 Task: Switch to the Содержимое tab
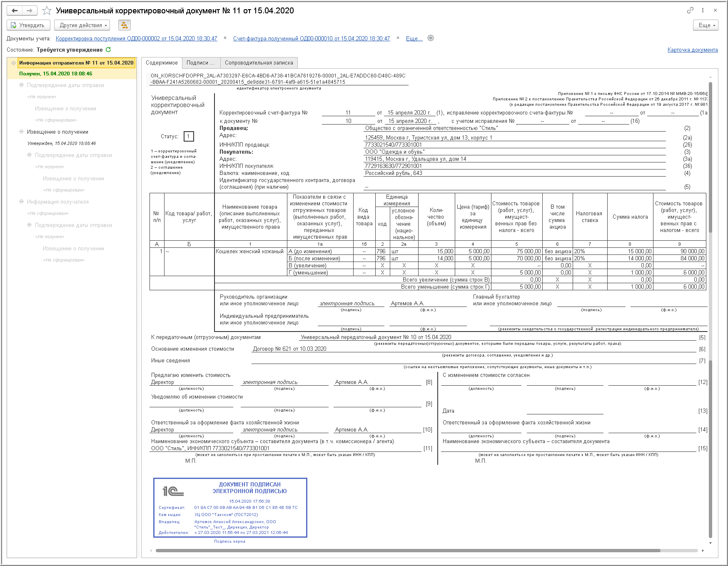(x=162, y=63)
